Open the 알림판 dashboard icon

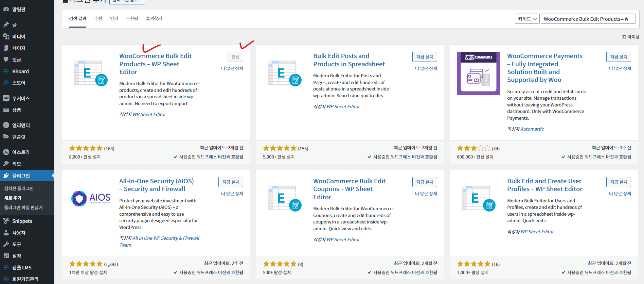click(6, 9)
